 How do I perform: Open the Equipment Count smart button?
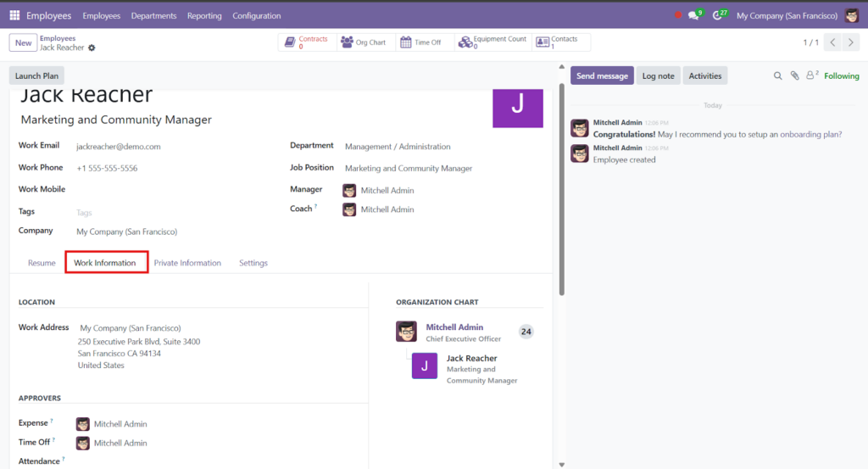pyautogui.click(x=492, y=42)
